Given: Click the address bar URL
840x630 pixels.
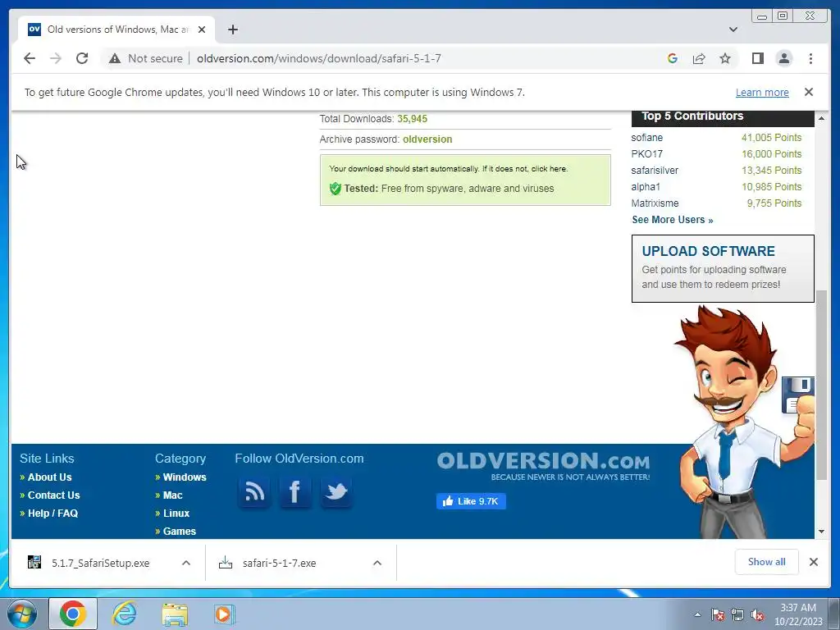Looking at the screenshot, I should (x=319, y=58).
